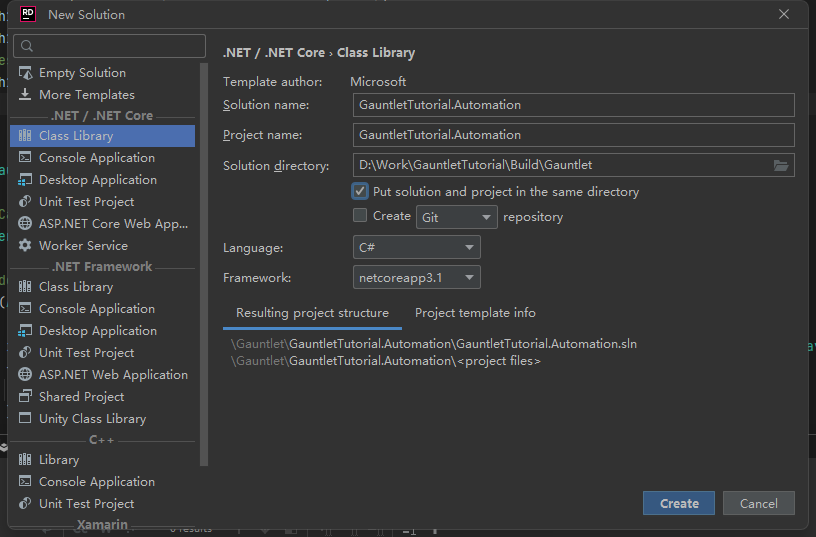Switch to Project template info tab
Viewport: 816px width, 537px height.
click(475, 313)
